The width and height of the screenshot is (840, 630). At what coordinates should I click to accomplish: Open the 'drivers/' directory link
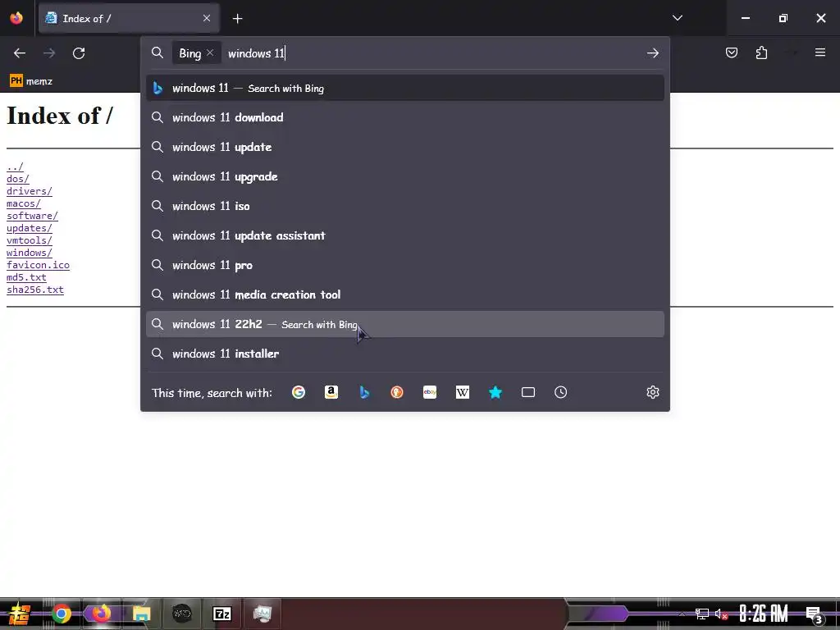[30, 191]
